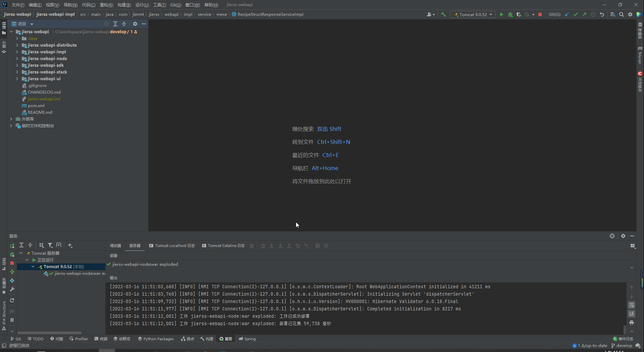Rerun the Tomcat server in Services
Viewport: 644px width, 352px height.
12,246
